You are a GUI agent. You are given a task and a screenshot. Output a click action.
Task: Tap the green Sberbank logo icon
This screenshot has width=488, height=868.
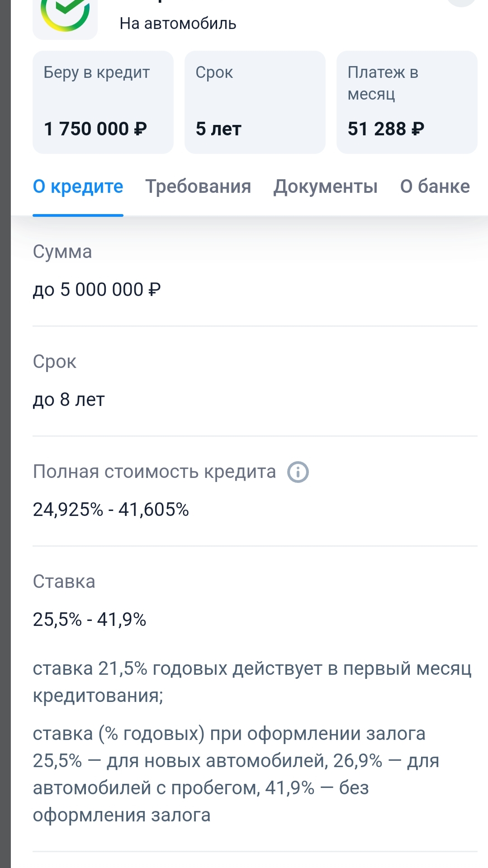tap(65, 15)
